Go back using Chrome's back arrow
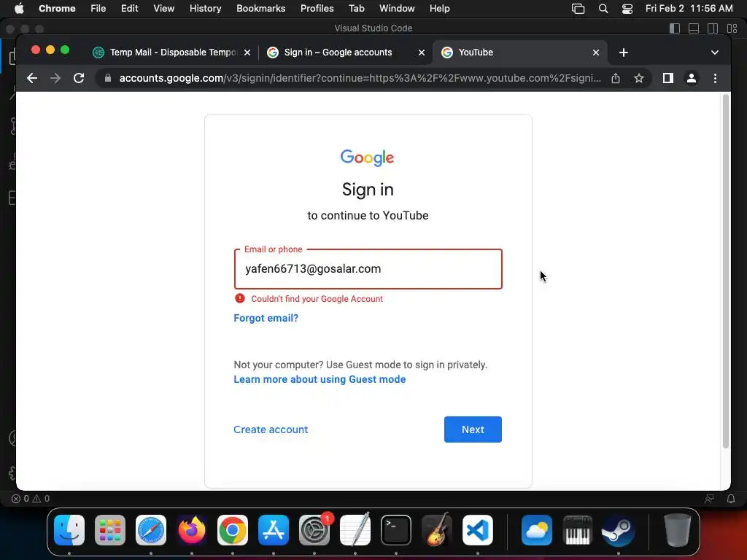Image resolution: width=747 pixels, height=560 pixels. (x=32, y=78)
